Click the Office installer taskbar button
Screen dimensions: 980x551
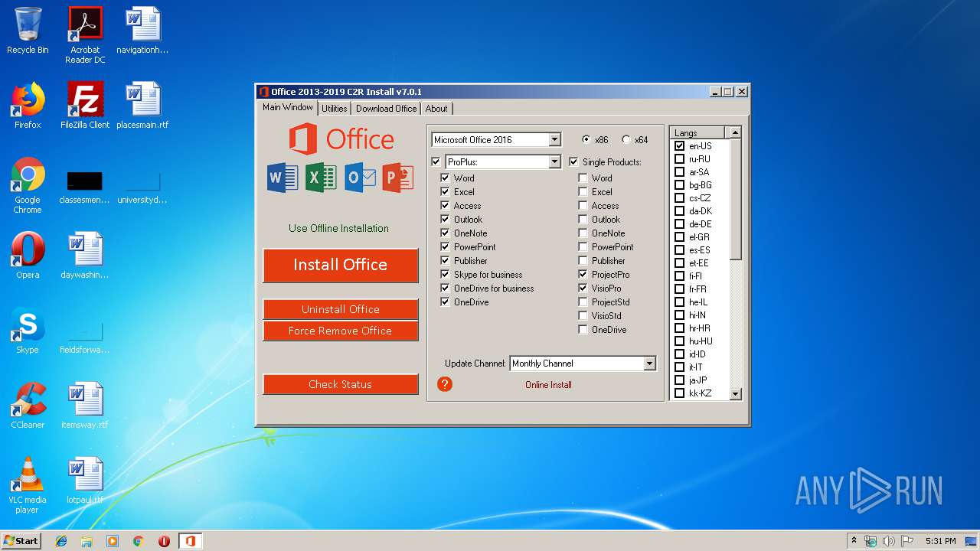click(190, 541)
